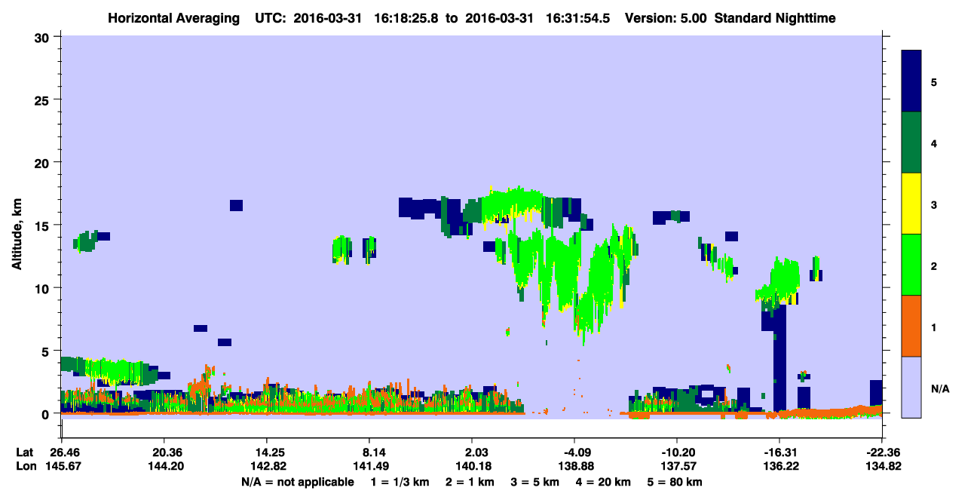Click the lavender N/A colorbar segment
Viewport: 980px width, 503px height.
click(911, 387)
